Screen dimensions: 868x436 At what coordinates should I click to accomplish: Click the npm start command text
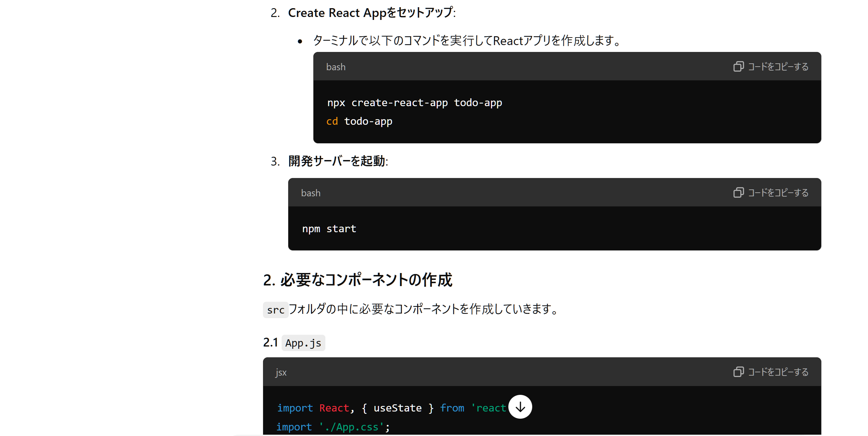[x=329, y=228]
